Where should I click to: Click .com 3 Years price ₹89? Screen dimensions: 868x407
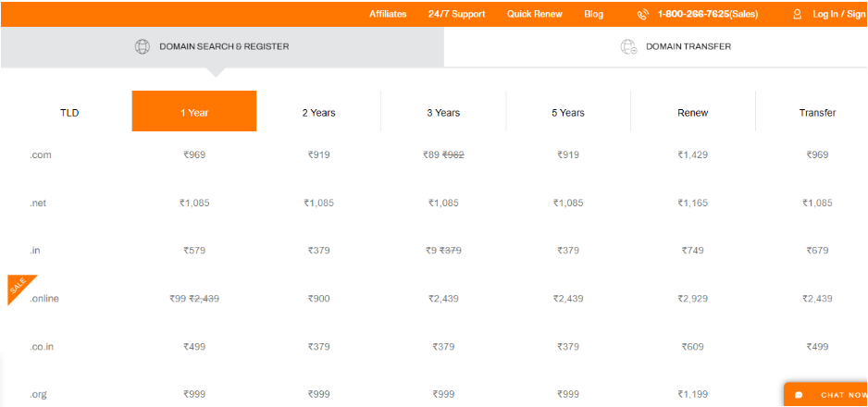pyautogui.click(x=431, y=154)
